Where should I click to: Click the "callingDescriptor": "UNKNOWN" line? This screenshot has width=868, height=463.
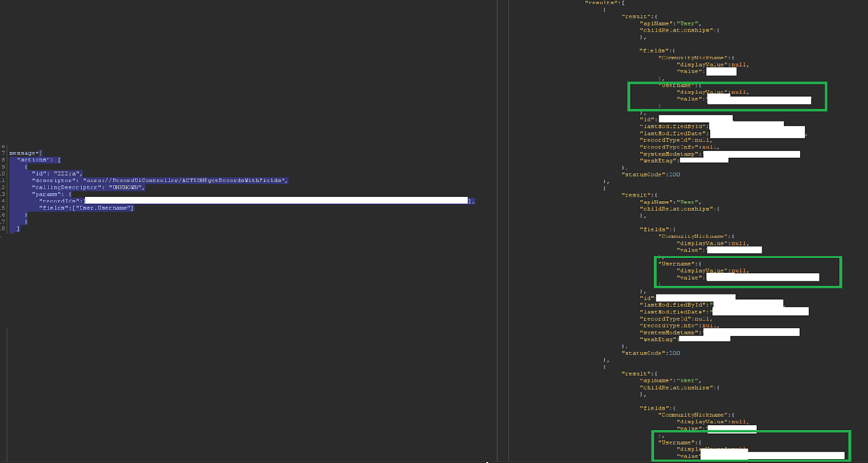(x=88, y=188)
